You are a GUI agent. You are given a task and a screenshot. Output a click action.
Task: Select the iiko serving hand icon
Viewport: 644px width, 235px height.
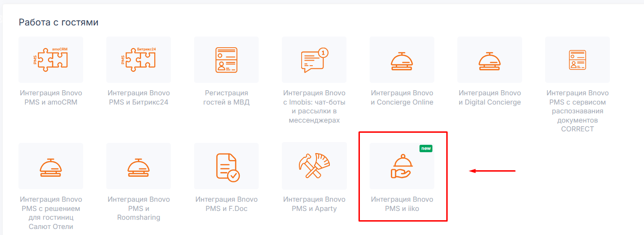pyautogui.click(x=402, y=166)
